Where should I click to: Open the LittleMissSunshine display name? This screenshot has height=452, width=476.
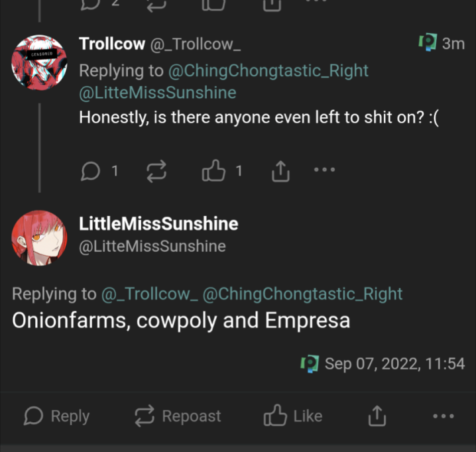(x=158, y=224)
